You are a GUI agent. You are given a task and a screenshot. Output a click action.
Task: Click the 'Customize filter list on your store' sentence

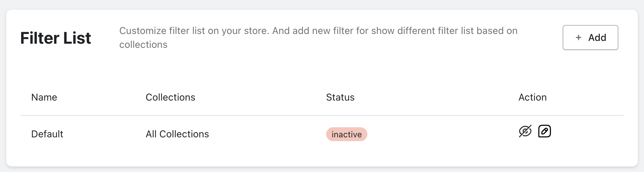194,31
